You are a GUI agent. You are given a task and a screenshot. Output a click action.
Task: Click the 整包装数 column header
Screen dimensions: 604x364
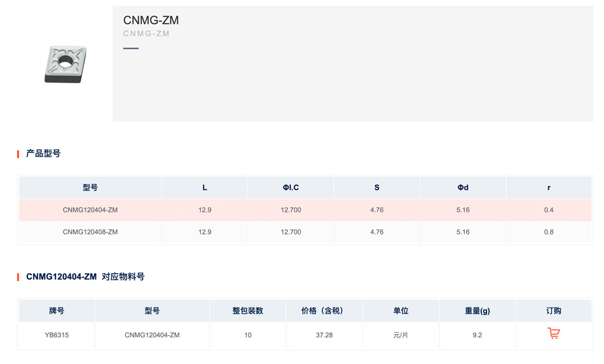tap(248, 311)
